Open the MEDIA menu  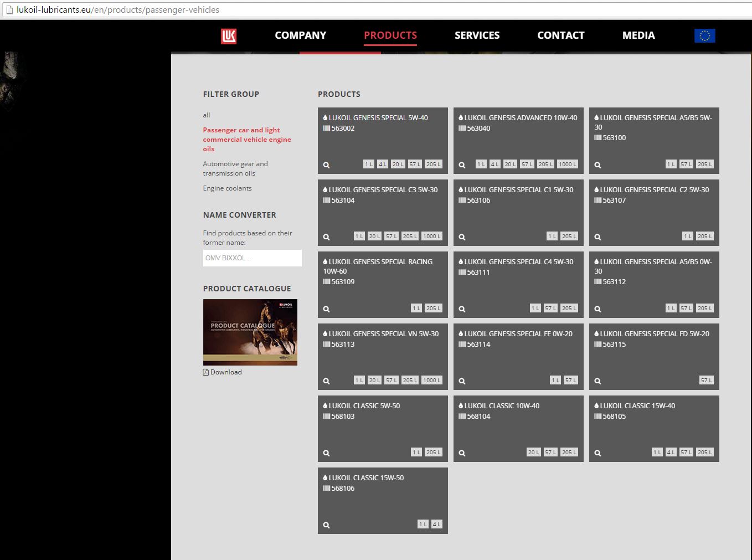pyautogui.click(x=638, y=35)
